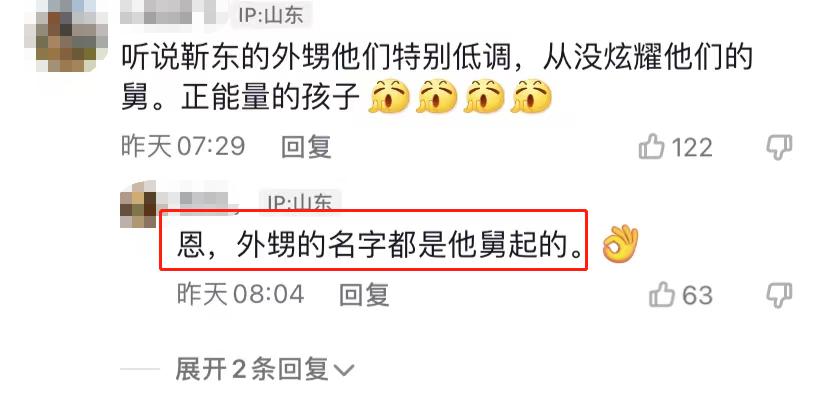Click the OK hand emoji in reply
828x407 pixels.
pyautogui.click(x=620, y=244)
